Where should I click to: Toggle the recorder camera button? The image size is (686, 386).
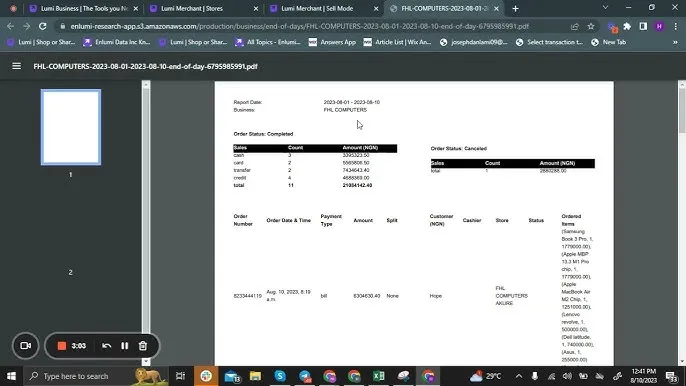(25, 346)
